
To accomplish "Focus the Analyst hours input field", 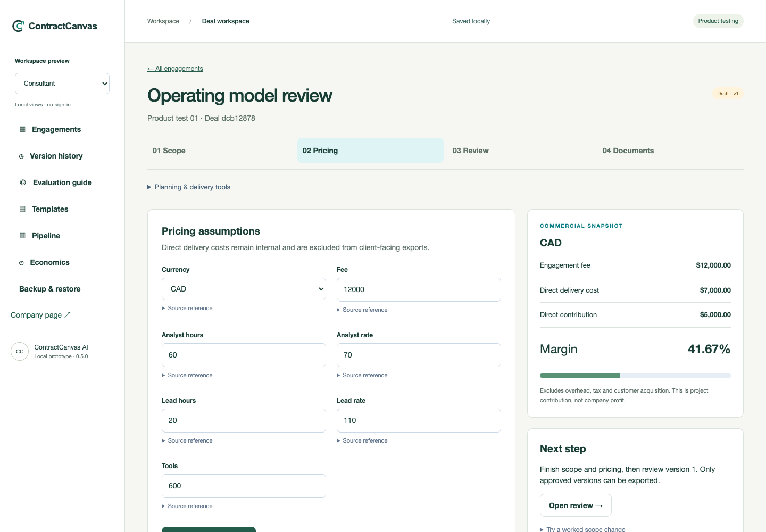I will click(244, 355).
